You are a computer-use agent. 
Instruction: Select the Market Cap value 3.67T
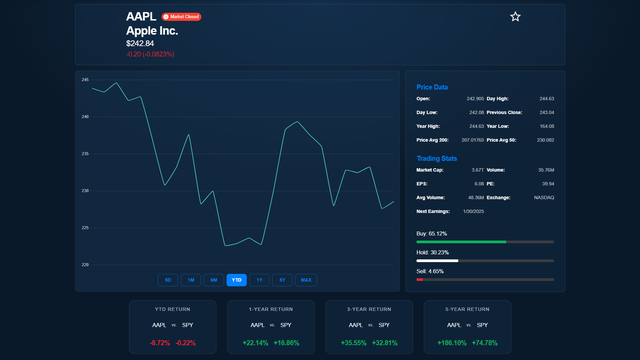click(x=478, y=170)
